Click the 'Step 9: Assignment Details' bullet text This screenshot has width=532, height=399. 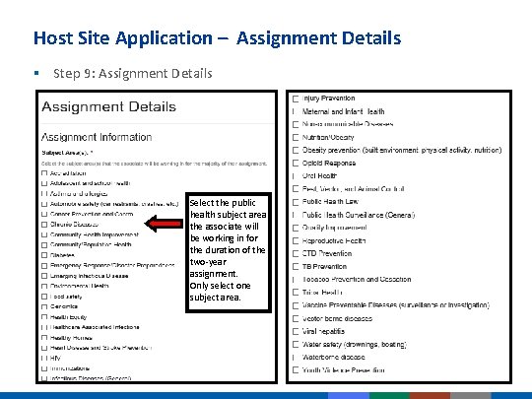coord(133,73)
